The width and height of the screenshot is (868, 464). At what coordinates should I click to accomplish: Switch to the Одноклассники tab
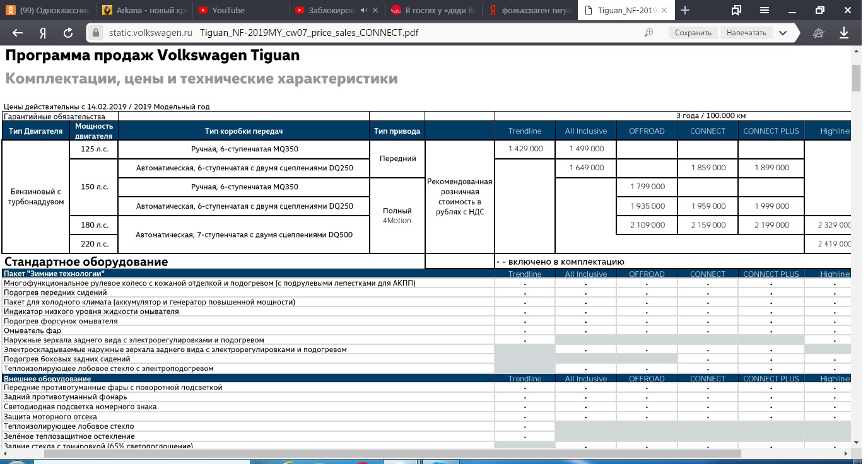click(49, 10)
